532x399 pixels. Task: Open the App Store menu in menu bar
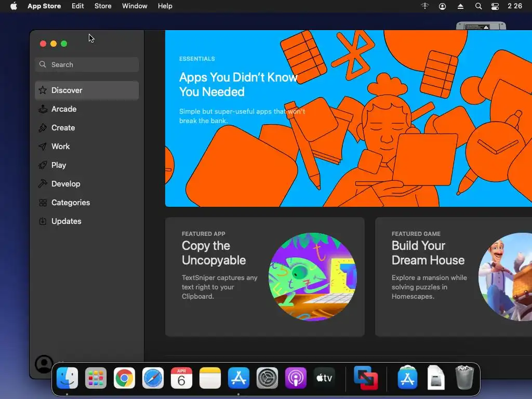click(44, 6)
